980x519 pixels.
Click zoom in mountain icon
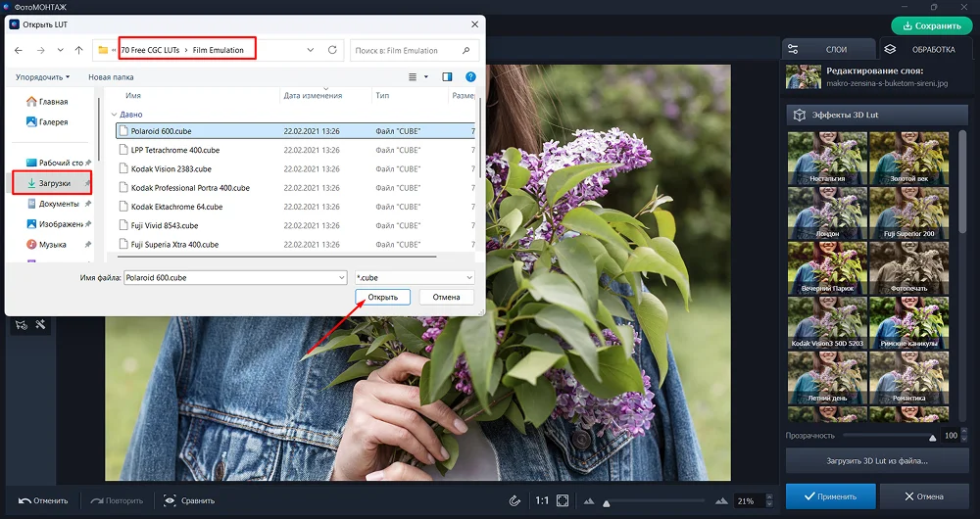722,501
